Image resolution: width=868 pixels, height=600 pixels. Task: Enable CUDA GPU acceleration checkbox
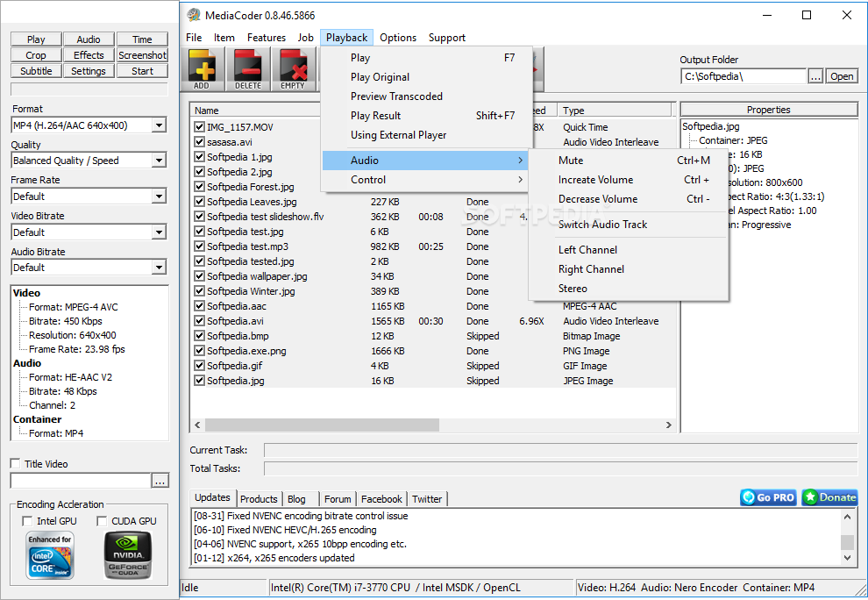[x=102, y=521]
